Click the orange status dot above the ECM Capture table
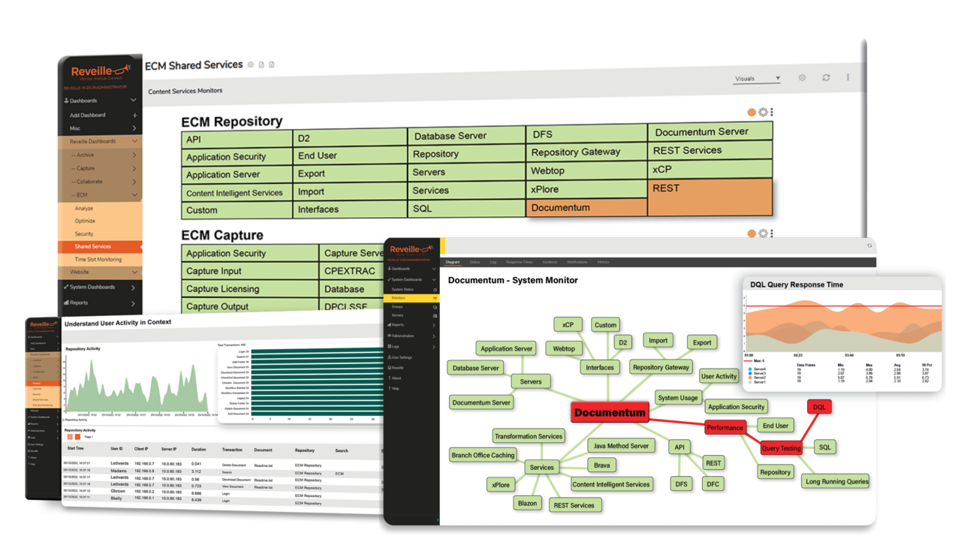 pyautogui.click(x=751, y=233)
